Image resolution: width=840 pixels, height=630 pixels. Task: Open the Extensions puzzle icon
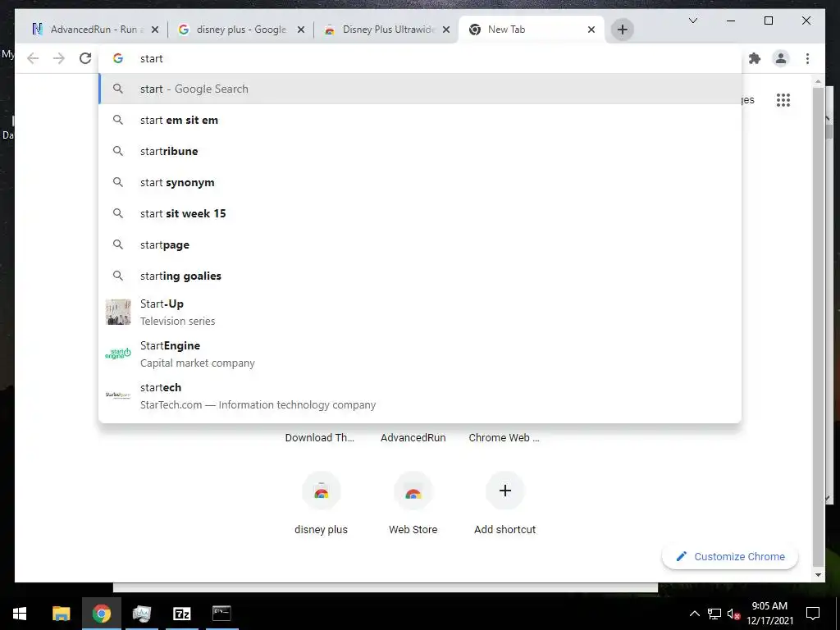point(755,58)
